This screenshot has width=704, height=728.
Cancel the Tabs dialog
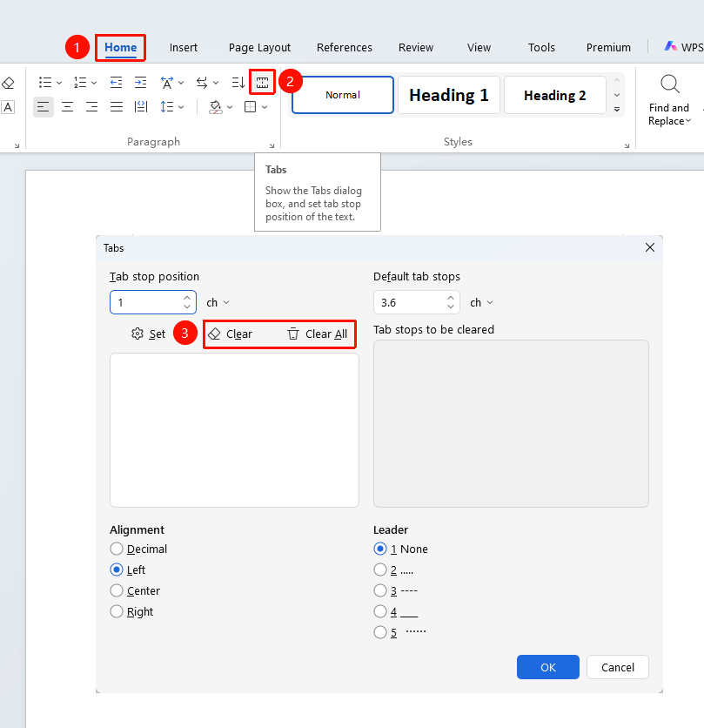point(618,667)
